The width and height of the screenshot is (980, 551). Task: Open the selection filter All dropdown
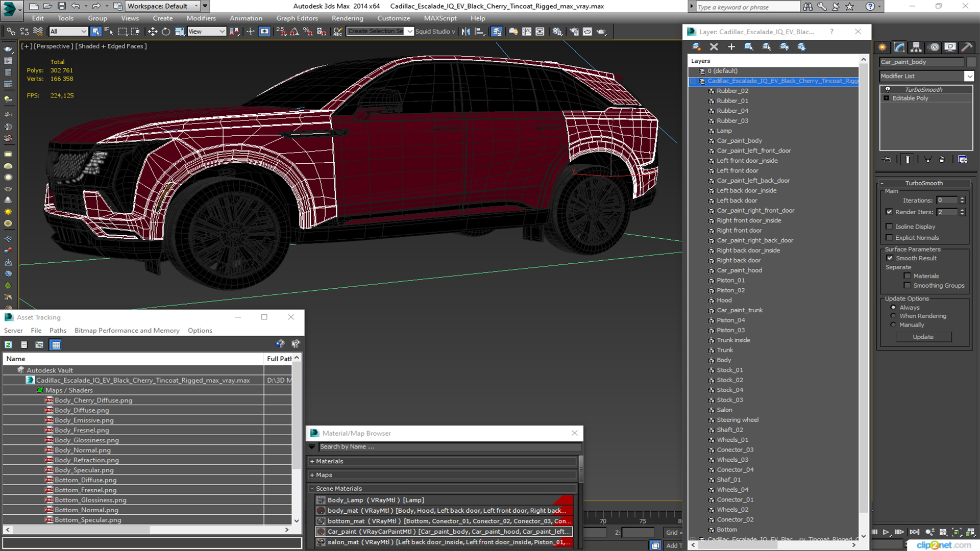click(68, 32)
